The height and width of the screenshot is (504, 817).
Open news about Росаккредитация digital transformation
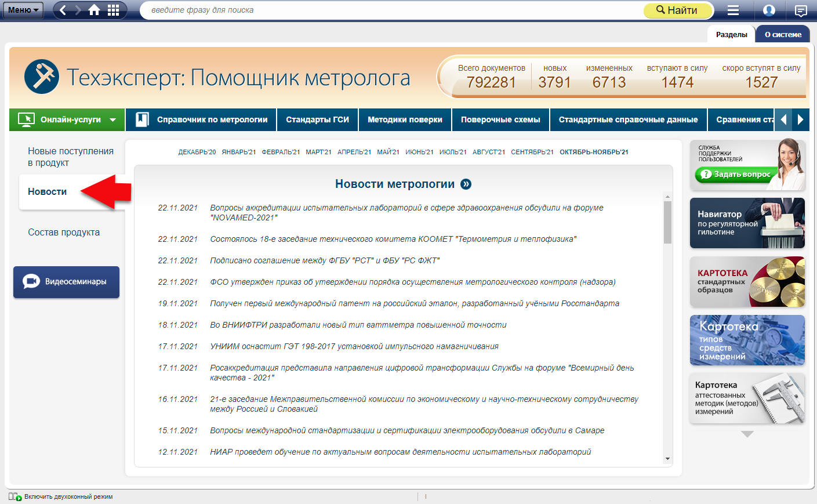[x=422, y=373]
